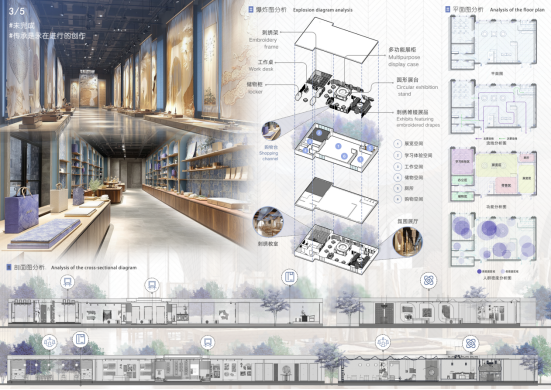Click the Circular exhibition stand label

(417, 90)
